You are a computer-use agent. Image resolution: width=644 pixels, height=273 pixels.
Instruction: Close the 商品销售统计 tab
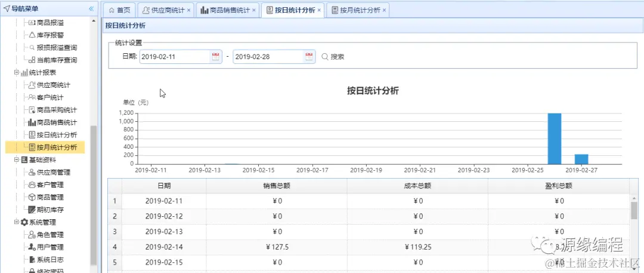(x=254, y=11)
